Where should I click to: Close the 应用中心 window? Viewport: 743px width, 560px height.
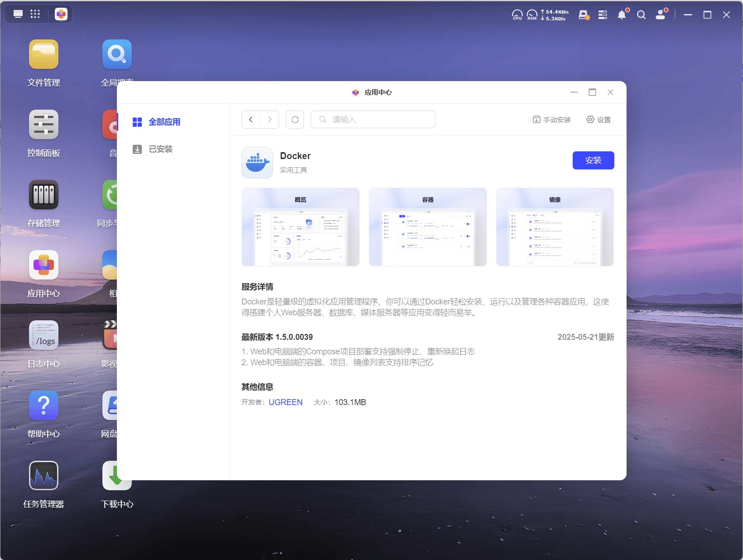click(610, 92)
